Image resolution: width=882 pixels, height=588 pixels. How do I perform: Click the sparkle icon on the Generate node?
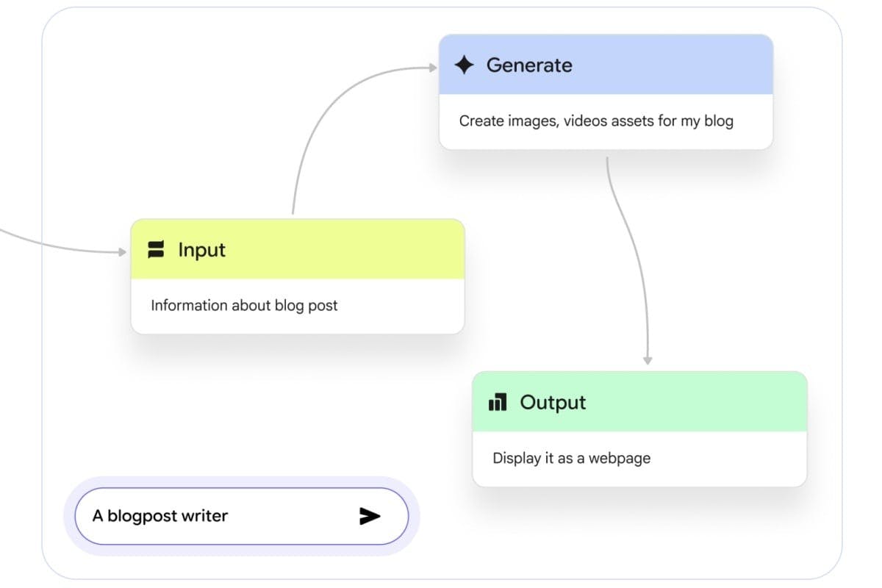pos(464,65)
